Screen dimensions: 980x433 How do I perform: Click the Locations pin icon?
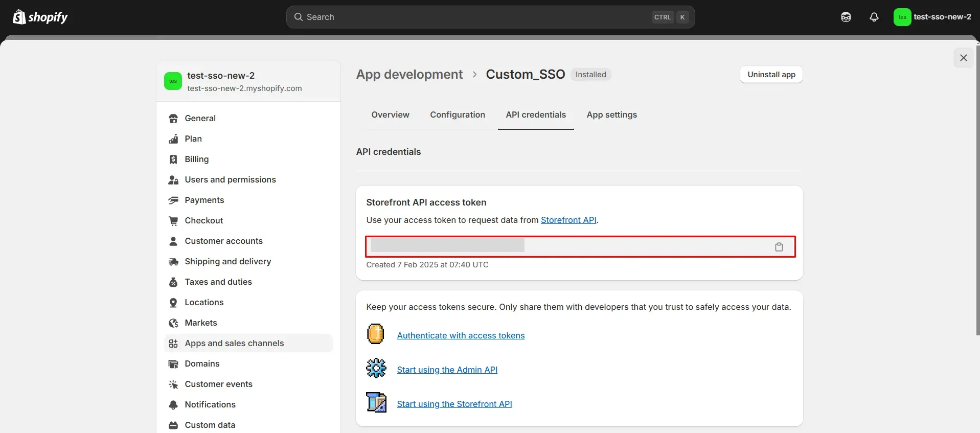click(173, 303)
